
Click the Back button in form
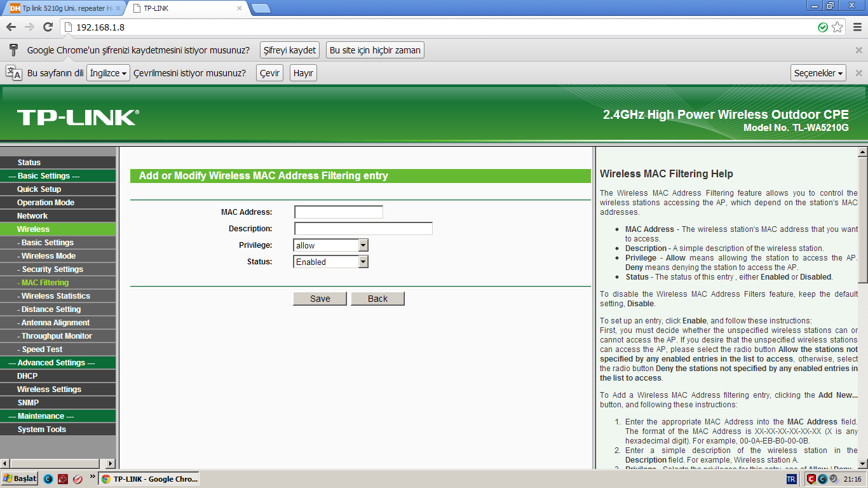(x=377, y=299)
